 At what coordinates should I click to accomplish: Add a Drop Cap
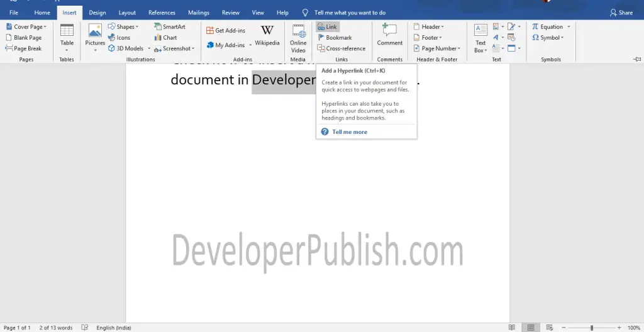coord(498,48)
